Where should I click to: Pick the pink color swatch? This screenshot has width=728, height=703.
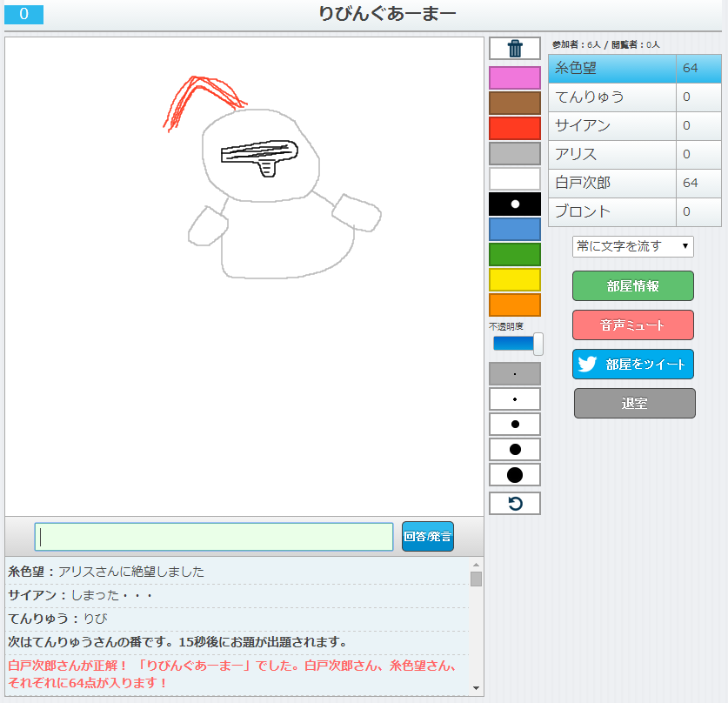point(514,77)
